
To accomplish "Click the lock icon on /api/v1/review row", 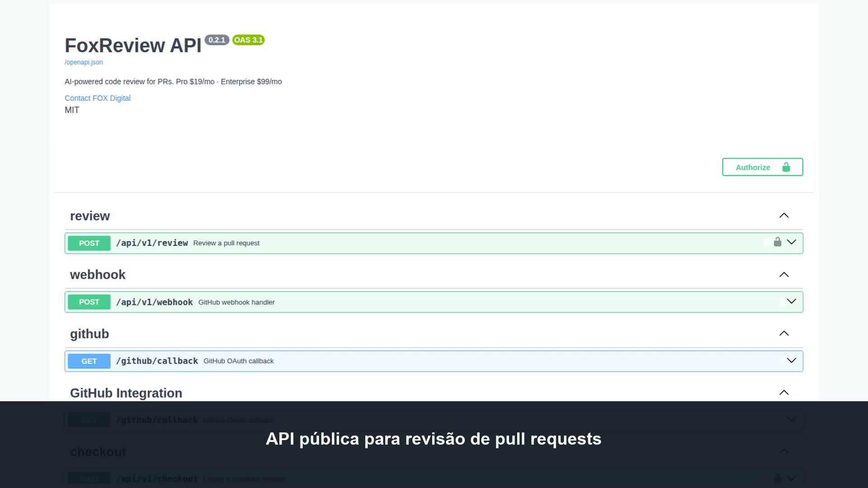I will 778,242.
